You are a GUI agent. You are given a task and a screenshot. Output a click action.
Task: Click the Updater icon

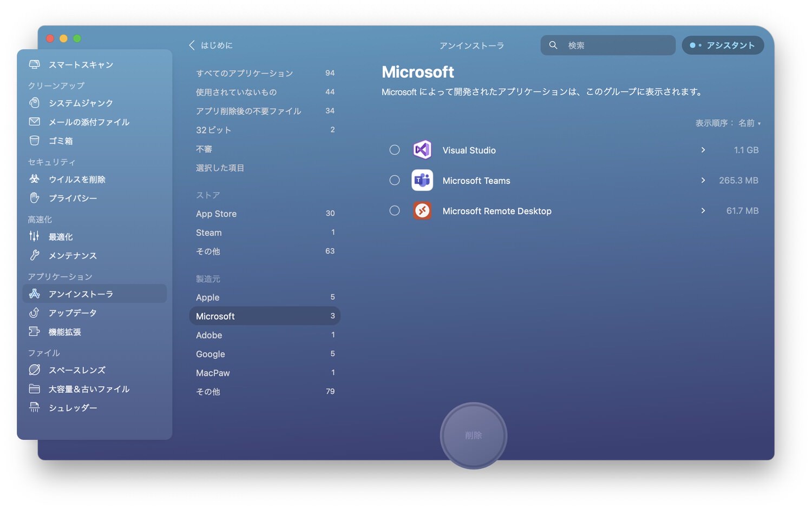point(34,313)
